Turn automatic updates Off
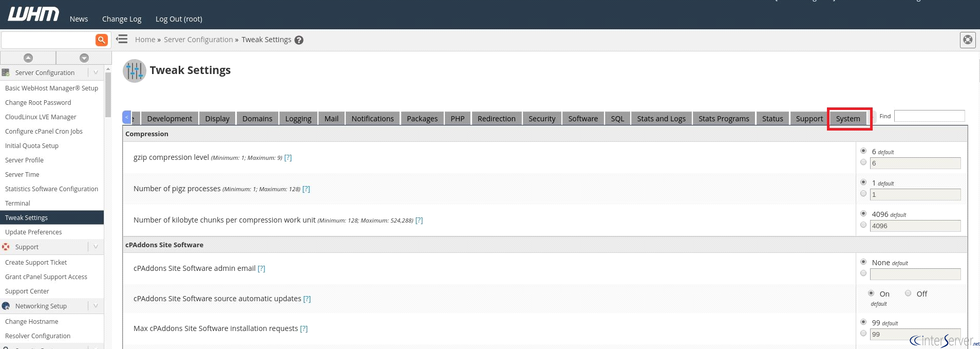Screen dimensions: 980x349 pos(908,293)
